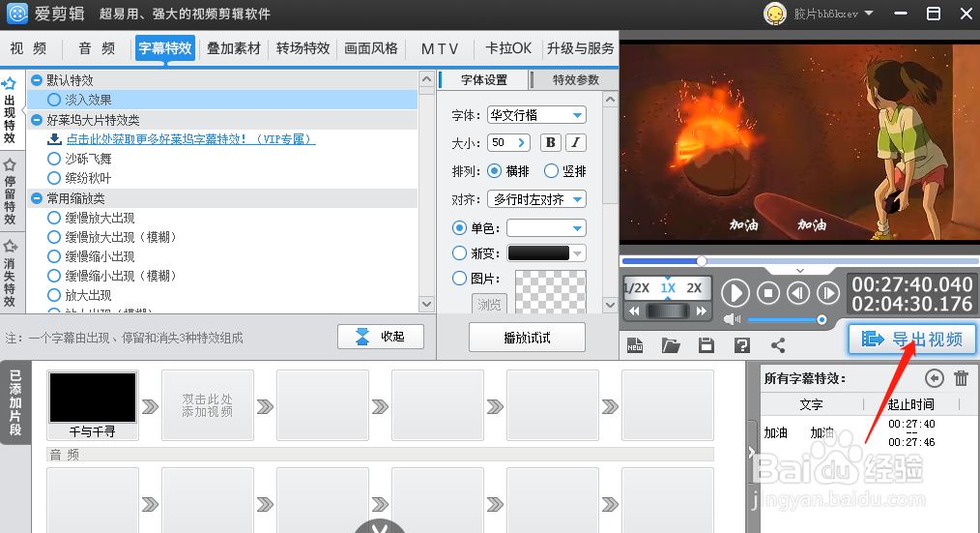The image size is (980, 533).
Task: Open the help question-mark icon
Action: tap(742, 344)
